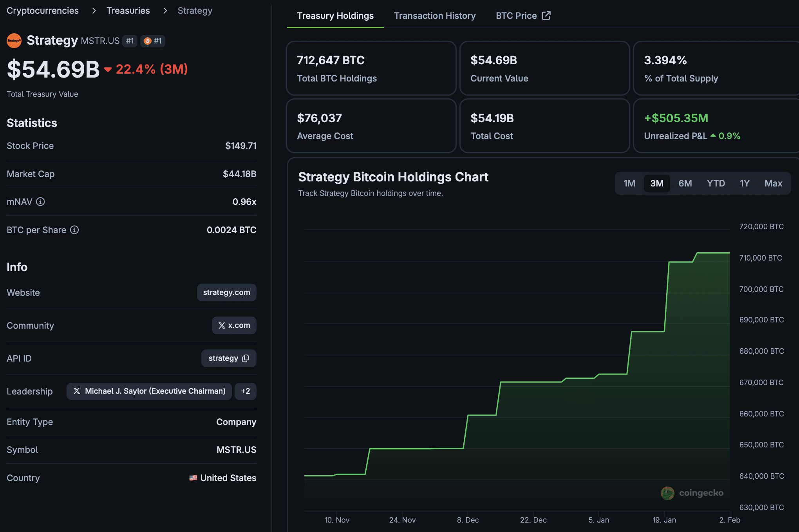Click the Strategy company logo icon
Image resolution: width=799 pixels, height=532 pixels.
[x=14, y=41]
